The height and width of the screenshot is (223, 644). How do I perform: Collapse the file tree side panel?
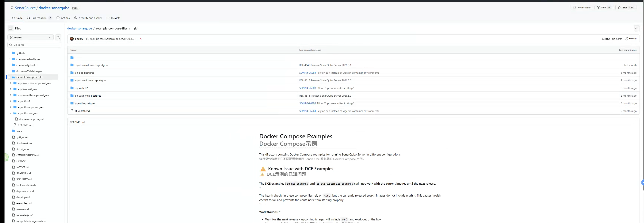tap(11, 28)
